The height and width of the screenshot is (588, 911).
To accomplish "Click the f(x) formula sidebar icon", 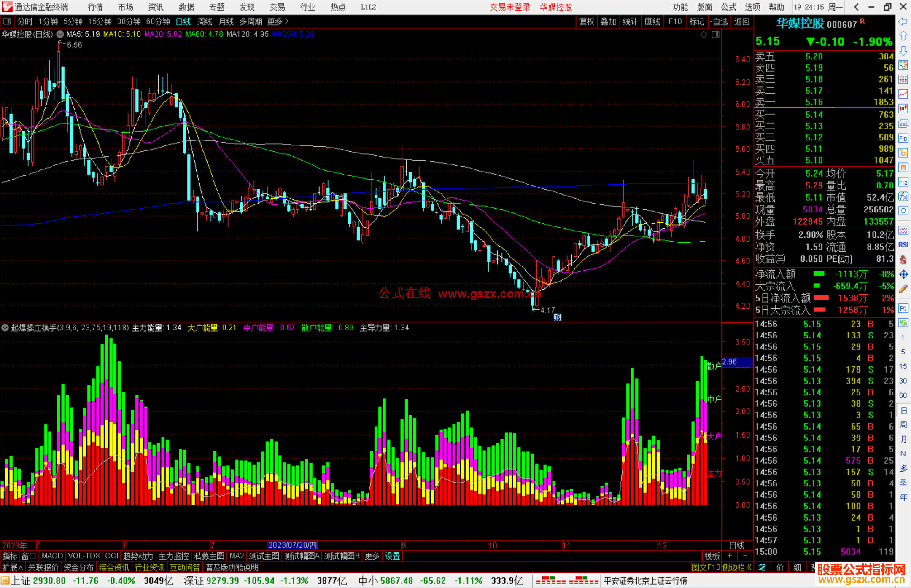I will tap(903, 196).
